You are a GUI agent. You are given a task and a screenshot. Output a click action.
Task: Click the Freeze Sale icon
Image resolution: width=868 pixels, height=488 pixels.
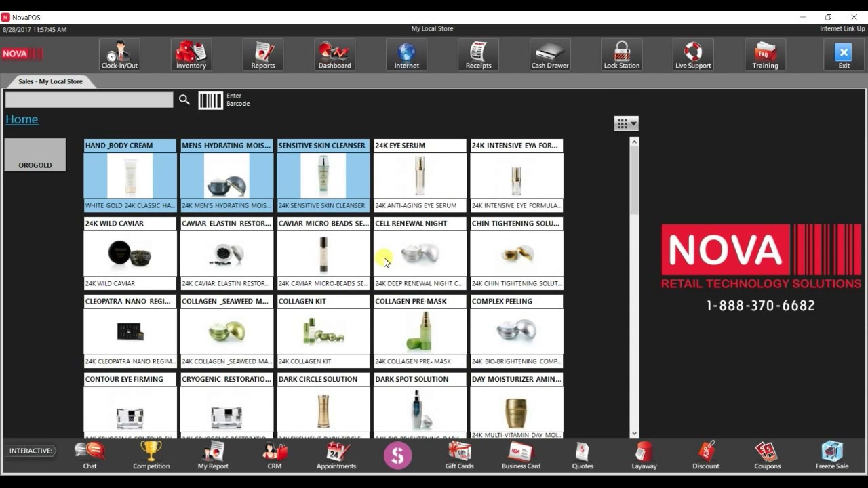click(832, 455)
